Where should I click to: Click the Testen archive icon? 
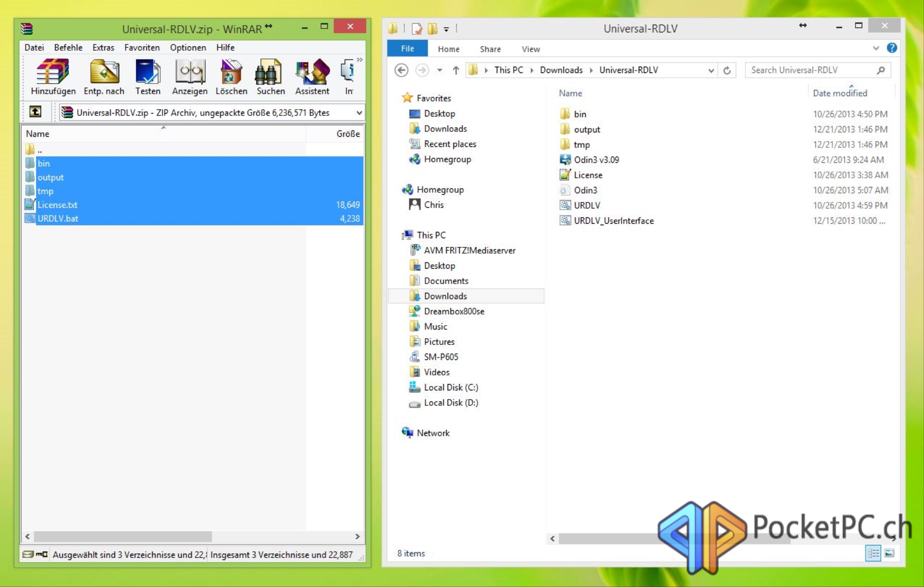(x=148, y=76)
